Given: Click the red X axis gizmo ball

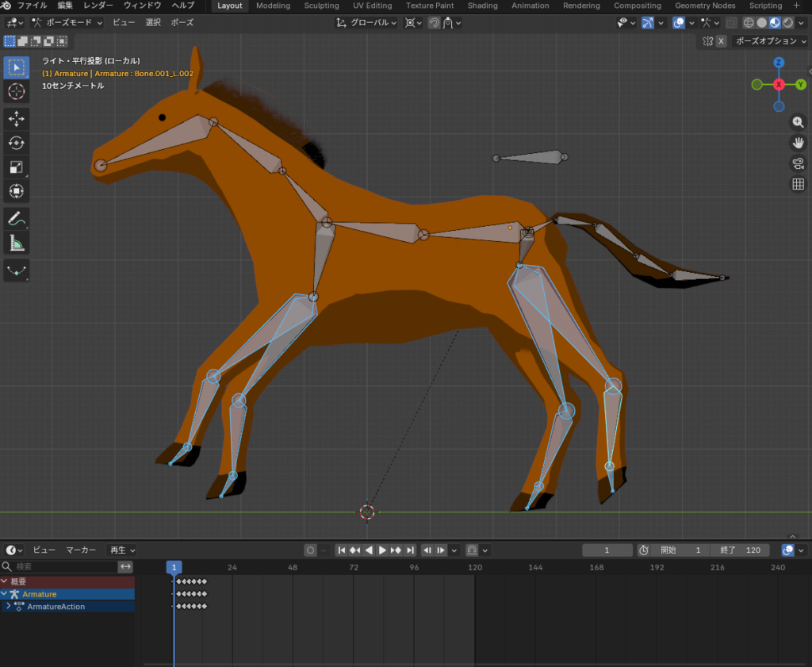Looking at the screenshot, I should pyautogui.click(x=779, y=84).
